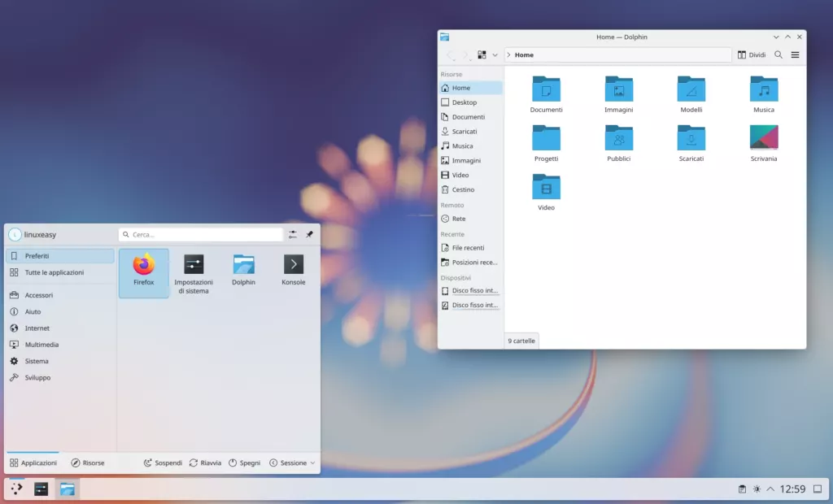Click the Riavvia button
The width and height of the screenshot is (833, 504).
205,463
